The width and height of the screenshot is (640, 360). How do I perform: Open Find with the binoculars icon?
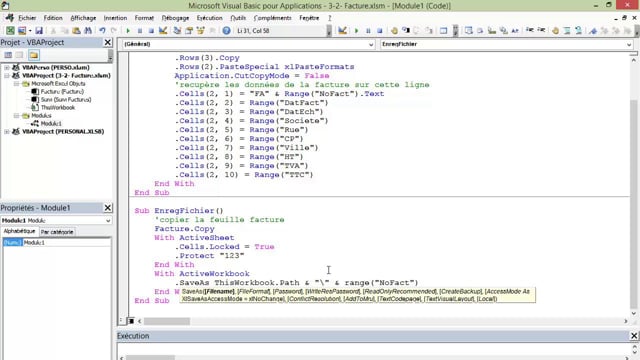88,31
